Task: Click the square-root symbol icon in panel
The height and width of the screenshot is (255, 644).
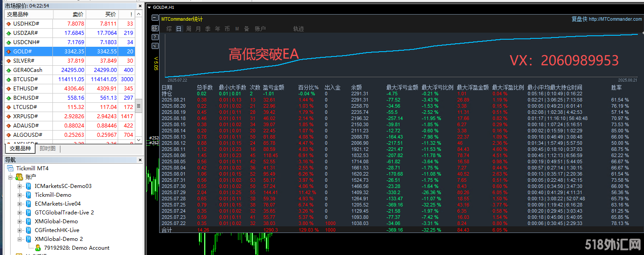Action: [x=155, y=46]
